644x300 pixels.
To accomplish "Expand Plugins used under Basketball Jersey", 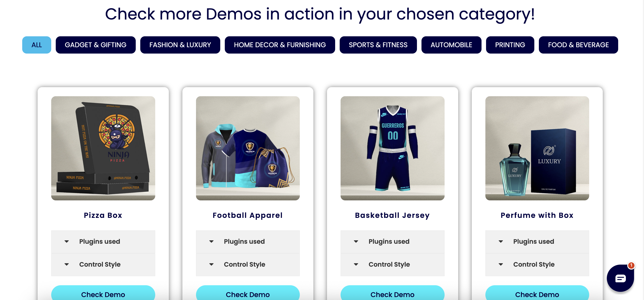I will 392,241.
